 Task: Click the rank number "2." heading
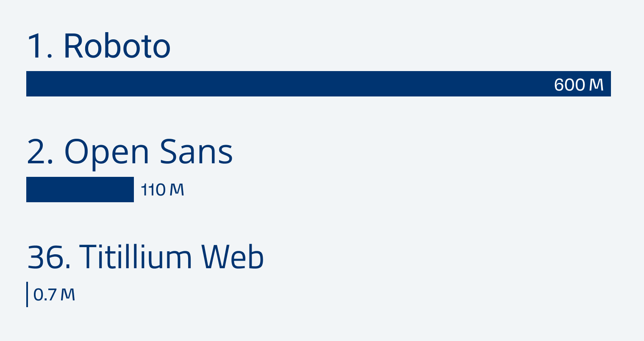pyautogui.click(x=40, y=152)
